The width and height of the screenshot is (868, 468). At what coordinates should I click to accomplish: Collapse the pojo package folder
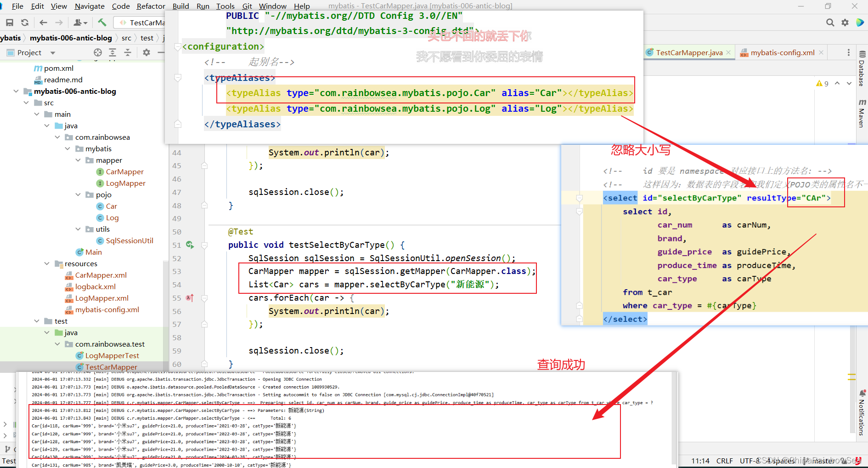pos(78,195)
